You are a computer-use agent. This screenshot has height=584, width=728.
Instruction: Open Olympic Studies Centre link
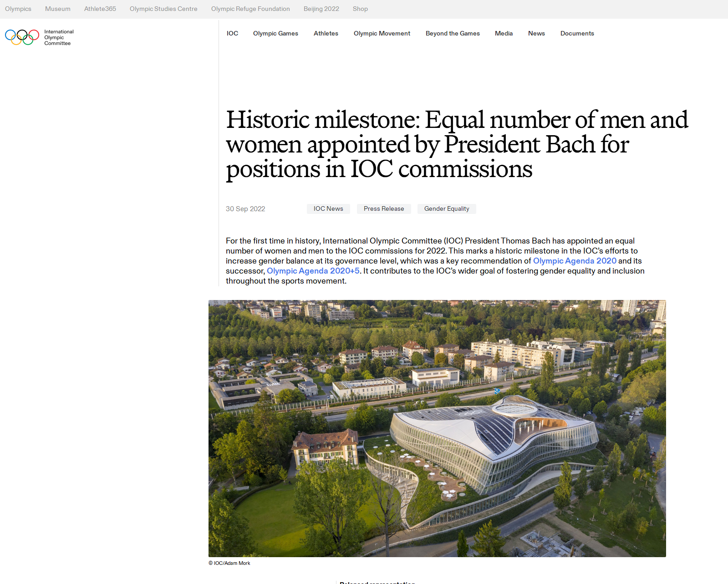point(163,9)
